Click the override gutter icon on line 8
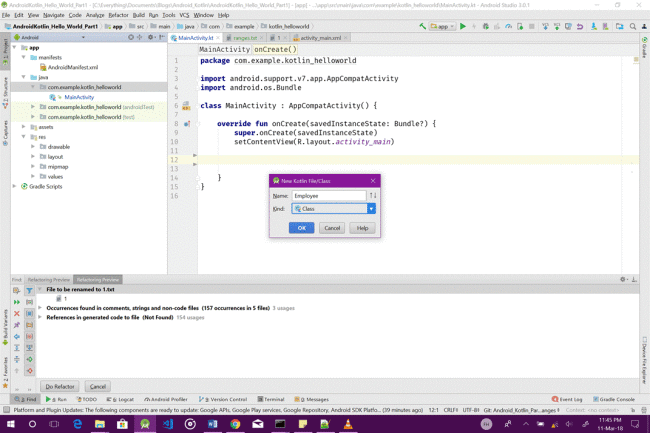The image size is (650, 433). tap(187, 123)
